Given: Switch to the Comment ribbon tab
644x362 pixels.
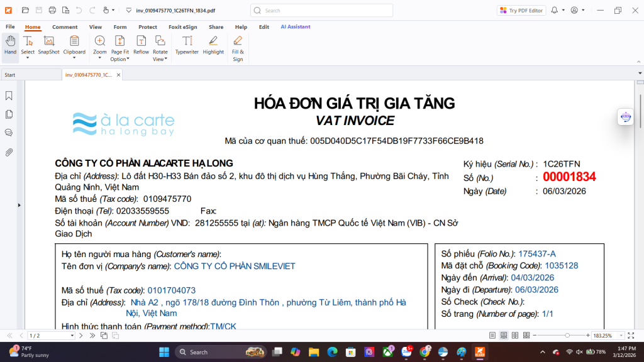Looking at the screenshot, I should 65,27.
